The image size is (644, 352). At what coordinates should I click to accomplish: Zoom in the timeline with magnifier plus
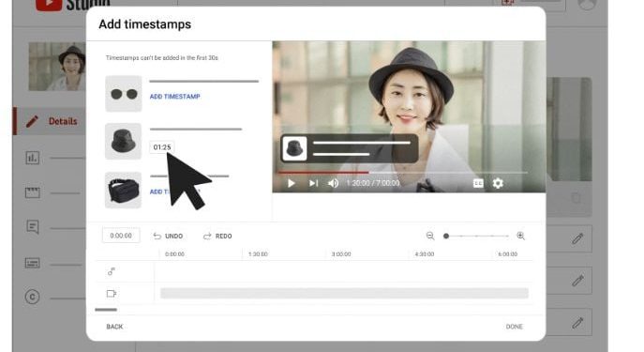click(521, 236)
